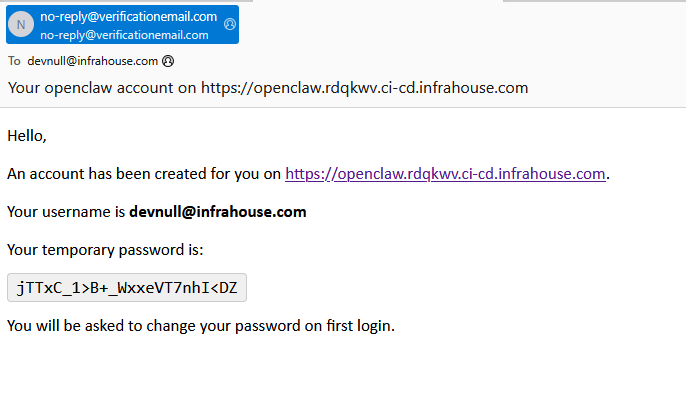Click the divider line below the subject
686x406 pixels.
point(343,107)
